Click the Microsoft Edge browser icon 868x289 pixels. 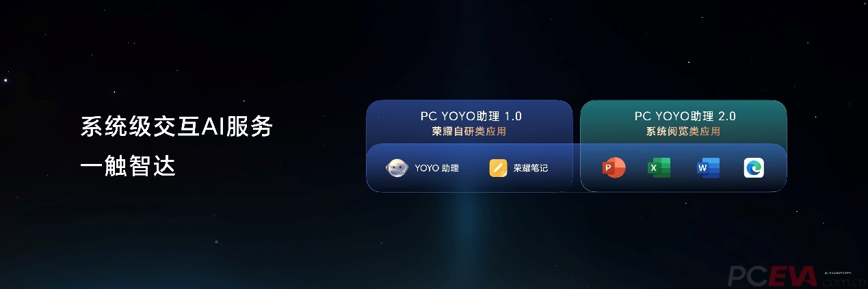click(754, 168)
